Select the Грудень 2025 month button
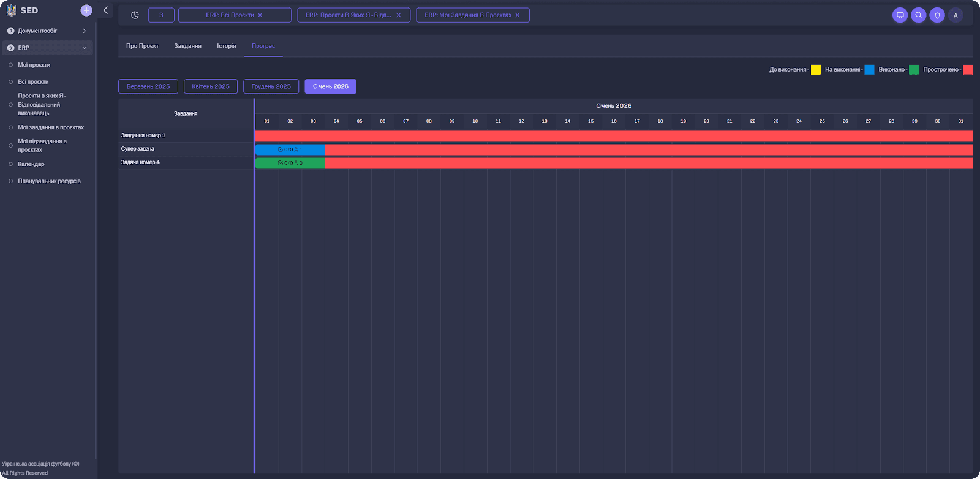The image size is (980, 479). tap(271, 86)
